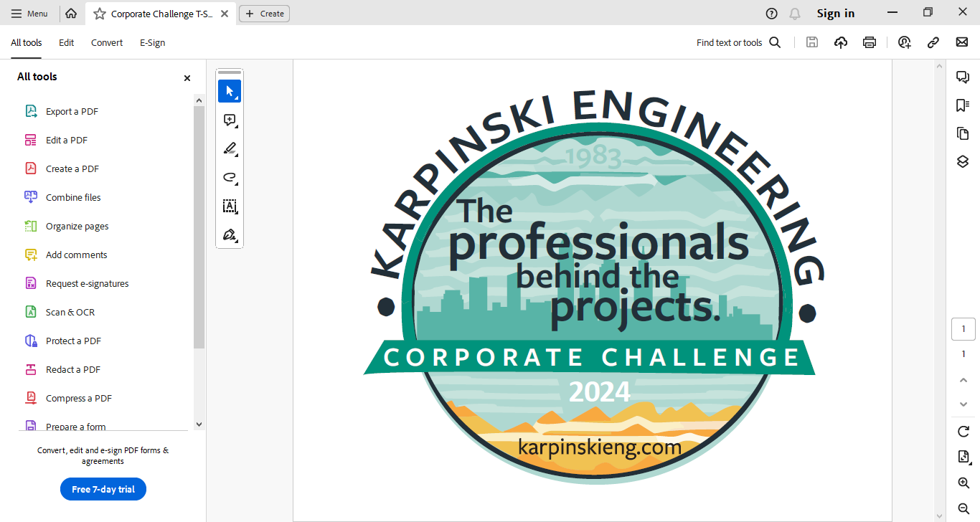Open the Add comment tool
980x522 pixels.
point(230,120)
